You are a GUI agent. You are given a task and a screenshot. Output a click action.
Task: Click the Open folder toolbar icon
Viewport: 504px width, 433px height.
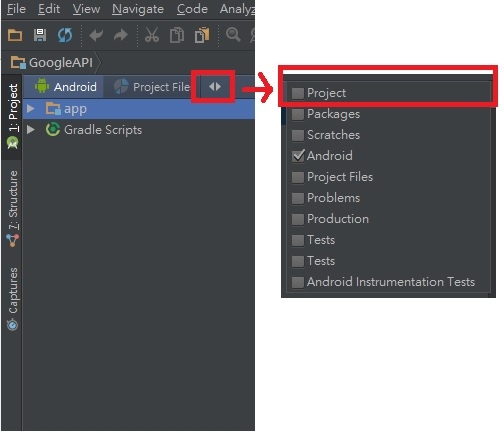pyautogui.click(x=15, y=35)
